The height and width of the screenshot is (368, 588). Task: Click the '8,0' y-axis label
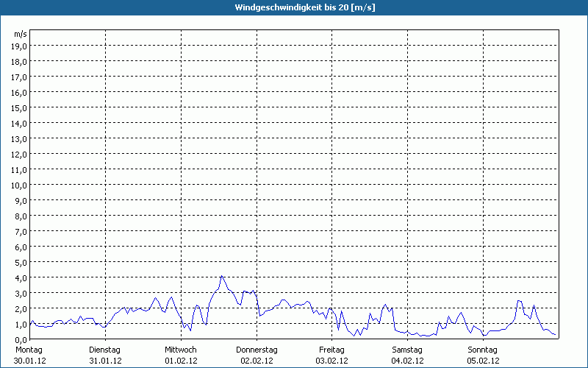point(21,216)
